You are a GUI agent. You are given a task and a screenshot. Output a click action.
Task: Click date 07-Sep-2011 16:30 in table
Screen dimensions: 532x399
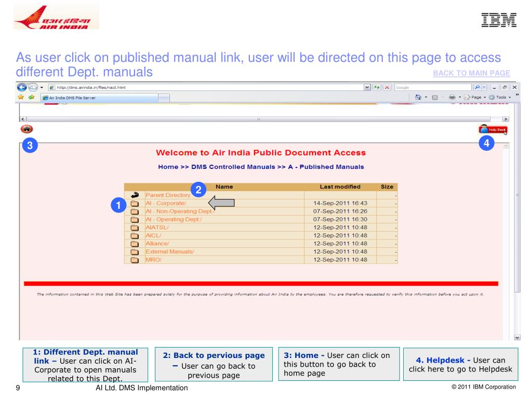(x=340, y=220)
